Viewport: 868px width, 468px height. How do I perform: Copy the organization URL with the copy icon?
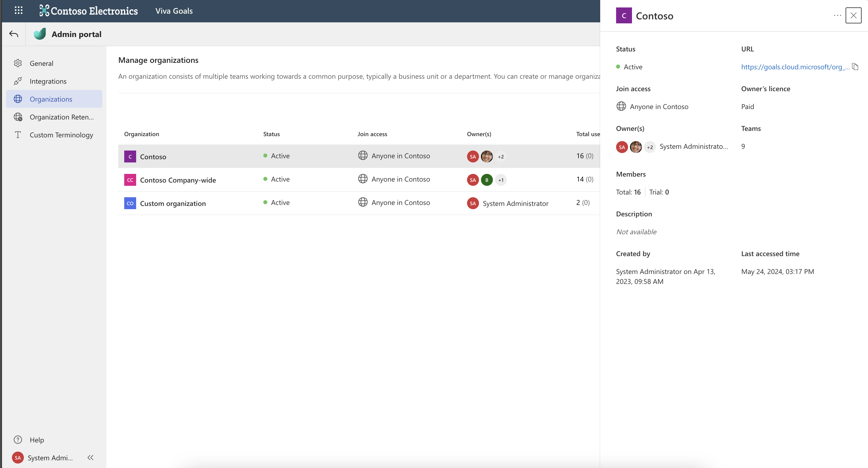pos(855,67)
